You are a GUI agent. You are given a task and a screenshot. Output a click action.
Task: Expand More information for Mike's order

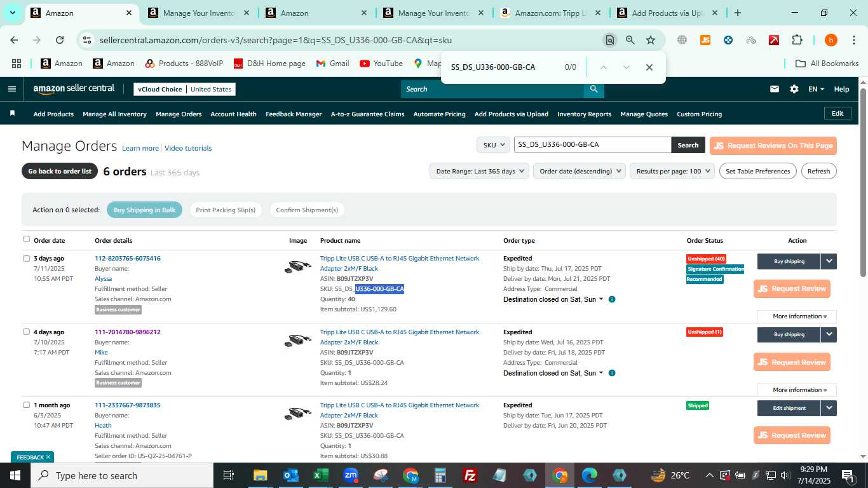797,390
